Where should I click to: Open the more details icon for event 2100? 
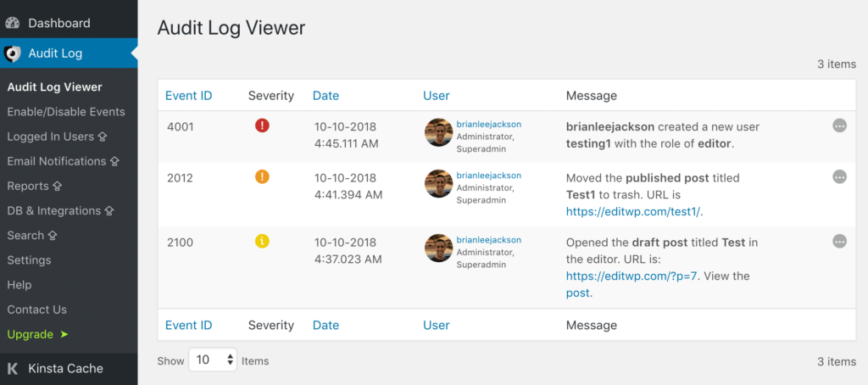tap(839, 241)
